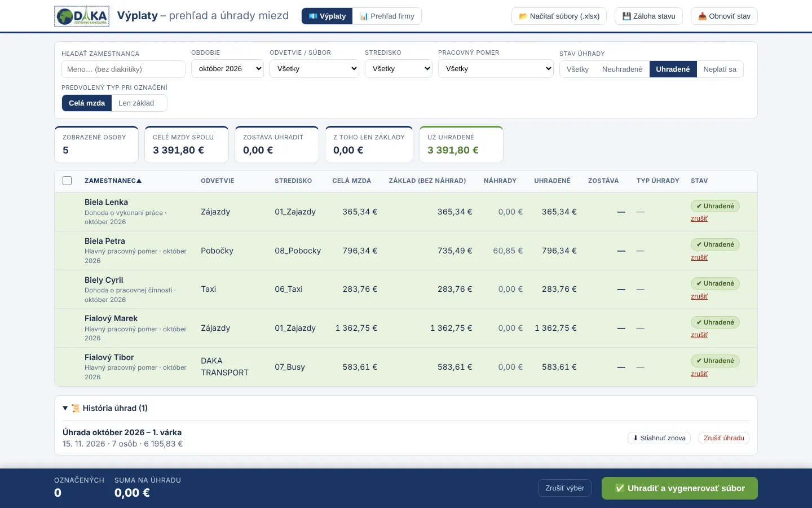Select the Neplatí sa filter tab
The width and height of the screenshot is (812, 508).
pos(720,69)
